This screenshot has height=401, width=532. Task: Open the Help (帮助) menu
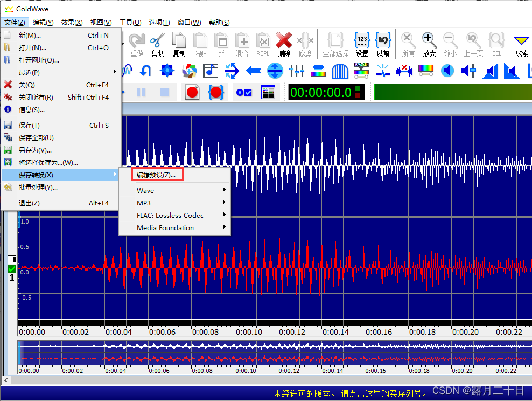(219, 23)
